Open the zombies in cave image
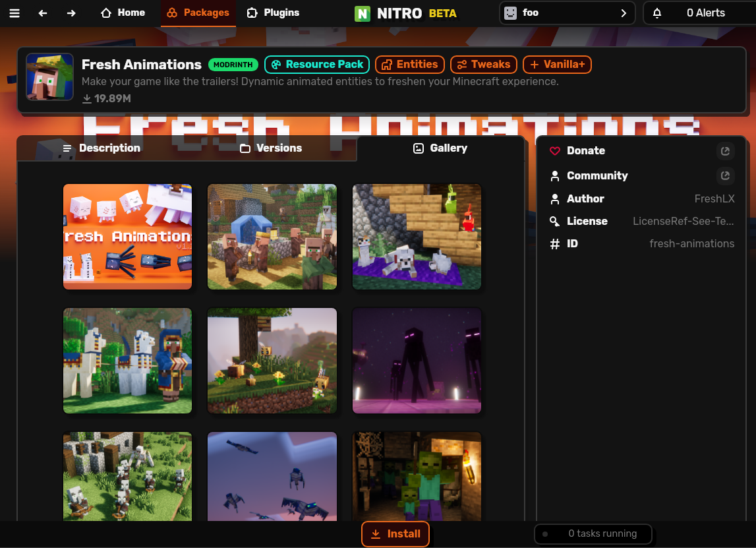Image resolution: width=756 pixels, height=548 pixels. point(417,476)
